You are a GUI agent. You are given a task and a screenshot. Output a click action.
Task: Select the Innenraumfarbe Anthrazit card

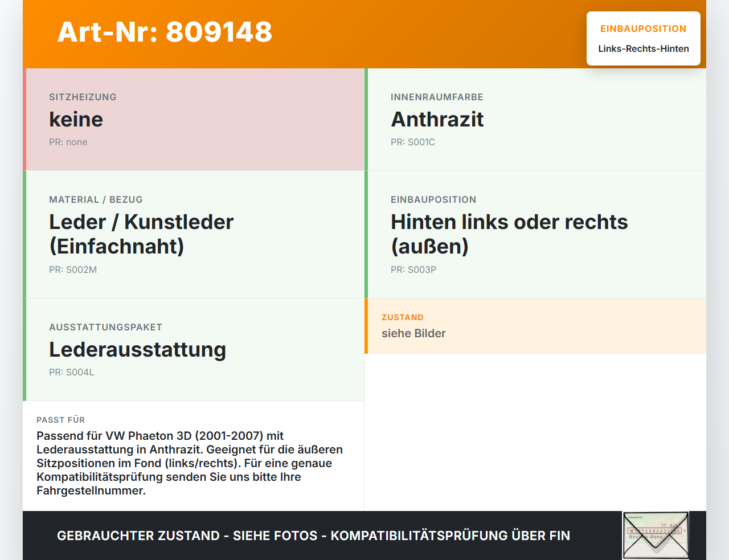click(x=535, y=120)
